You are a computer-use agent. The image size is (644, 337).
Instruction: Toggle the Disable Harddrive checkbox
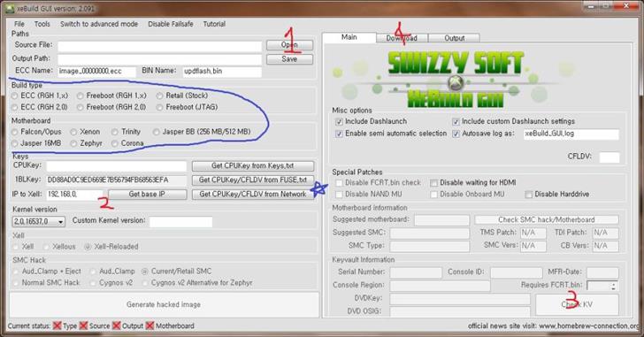tap(529, 195)
